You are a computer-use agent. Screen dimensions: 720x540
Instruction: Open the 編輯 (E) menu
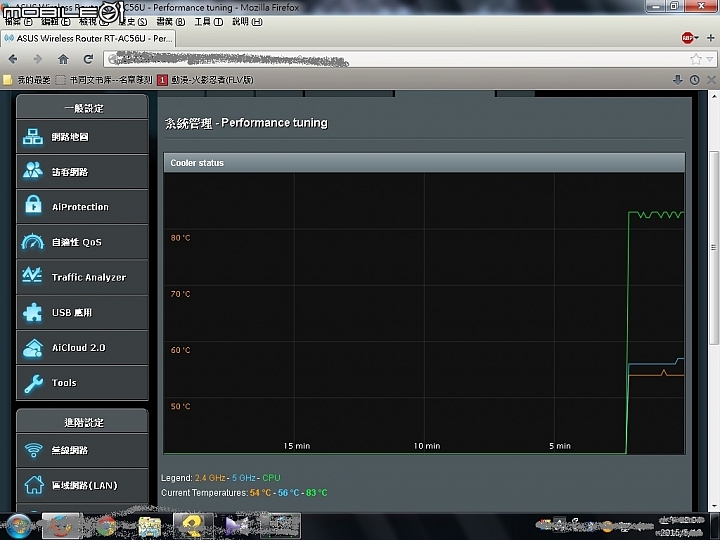(56, 22)
